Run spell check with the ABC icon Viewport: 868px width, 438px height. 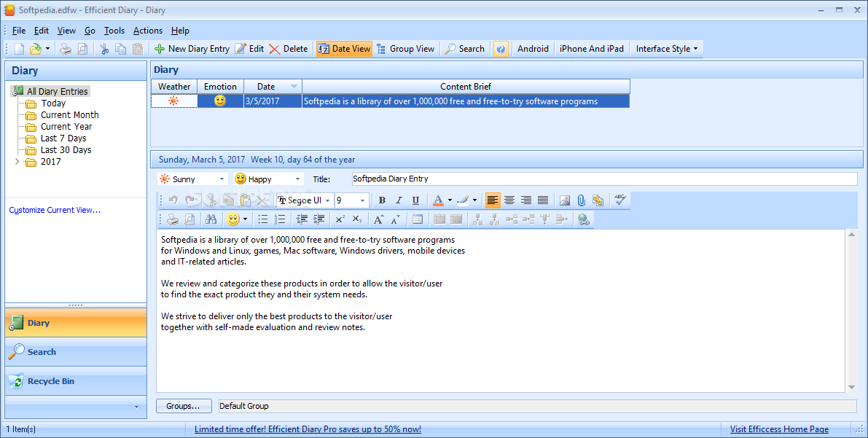[620, 200]
